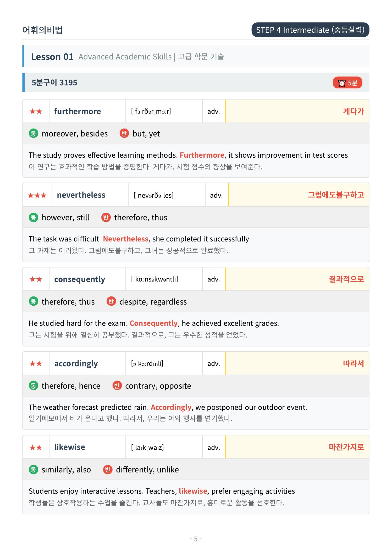The width and height of the screenshot is (392, 557).
Task: Click the green 동 badge before 'however, still'
Action: point(33,217)
